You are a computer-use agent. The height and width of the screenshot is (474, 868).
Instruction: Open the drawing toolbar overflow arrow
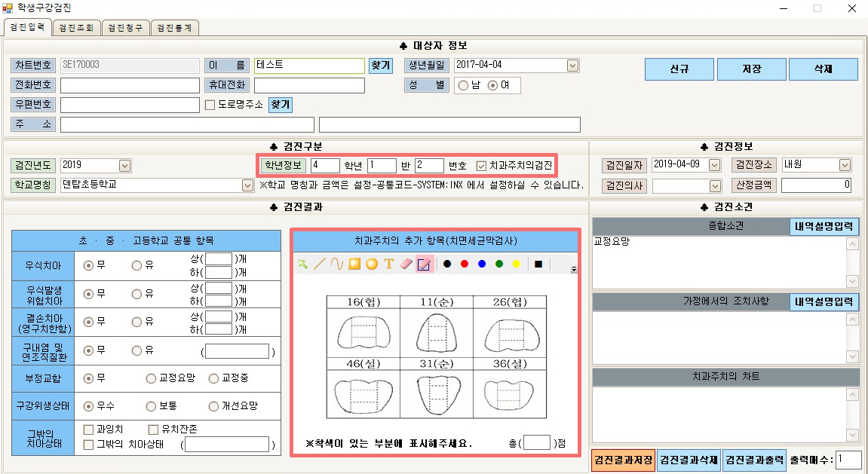574,270
